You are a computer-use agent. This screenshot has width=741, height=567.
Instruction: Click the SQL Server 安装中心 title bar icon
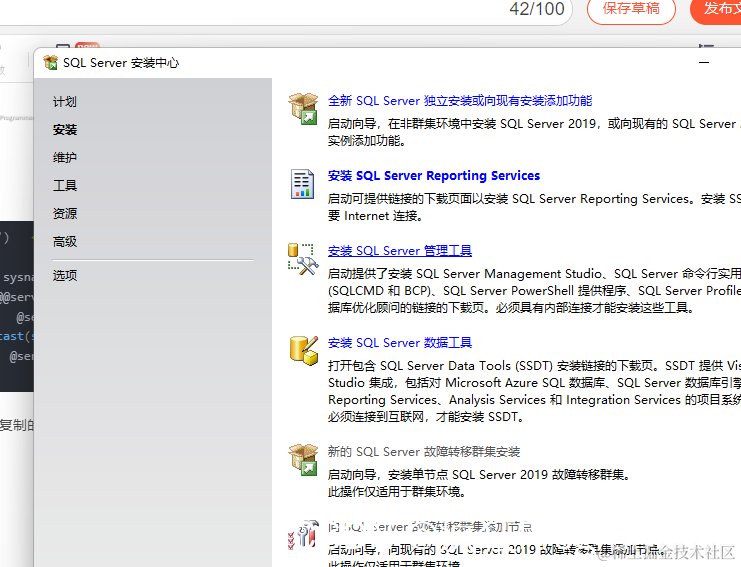(x=51, y=62)
